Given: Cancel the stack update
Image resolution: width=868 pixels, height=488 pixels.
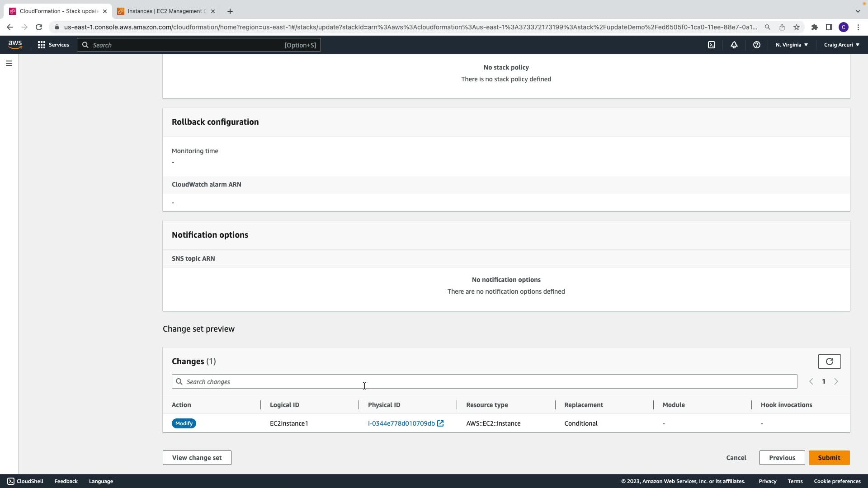Looking at the screenshot, I should click(x=736, y=458).
